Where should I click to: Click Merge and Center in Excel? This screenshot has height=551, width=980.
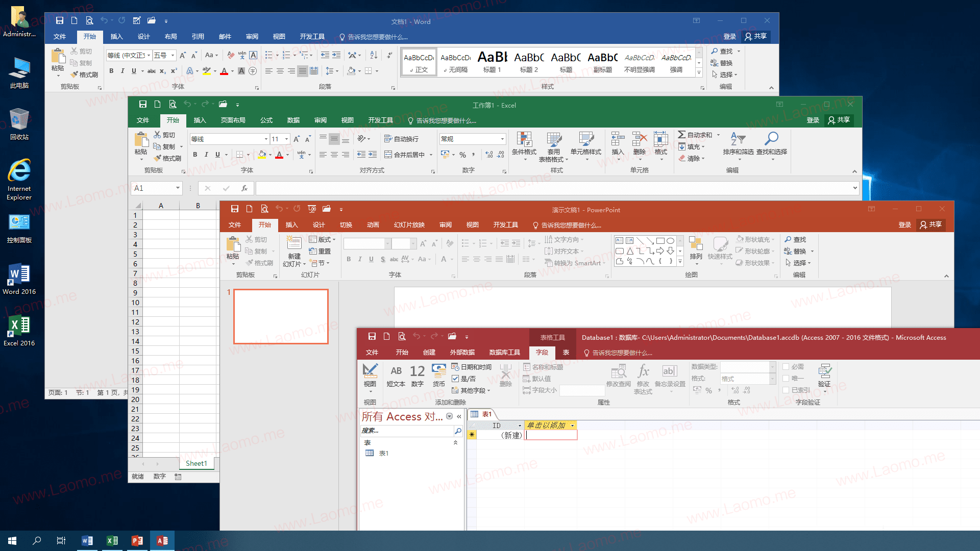point(404,155)
